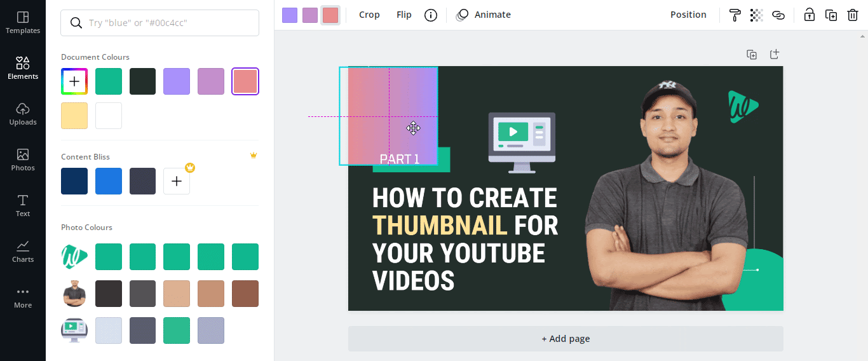The width and height of the screenshot is (868, 361).
Task: Pick the periwinkle grey photo colour swatch
Action: point(211,330)
